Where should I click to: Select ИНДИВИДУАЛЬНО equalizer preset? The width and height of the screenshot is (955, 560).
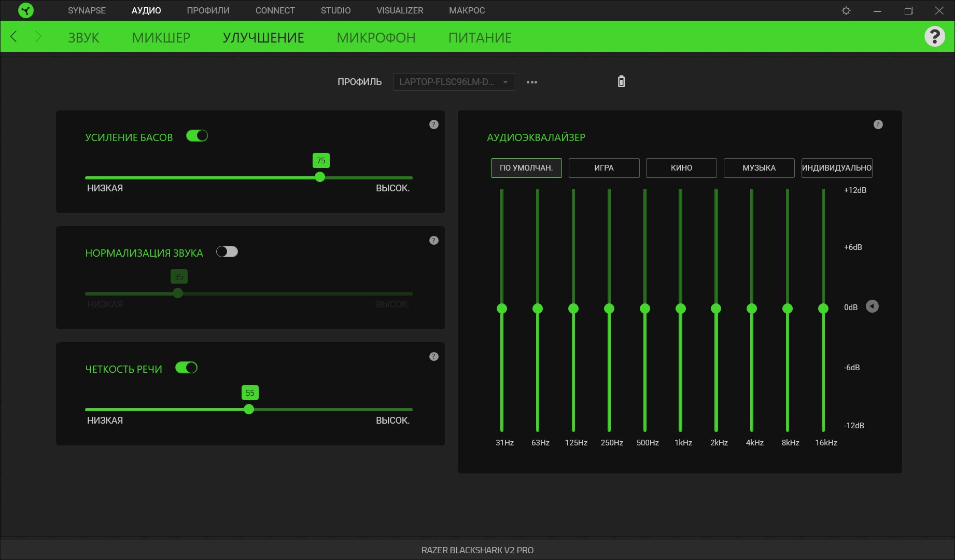click(x=837, y=168)
